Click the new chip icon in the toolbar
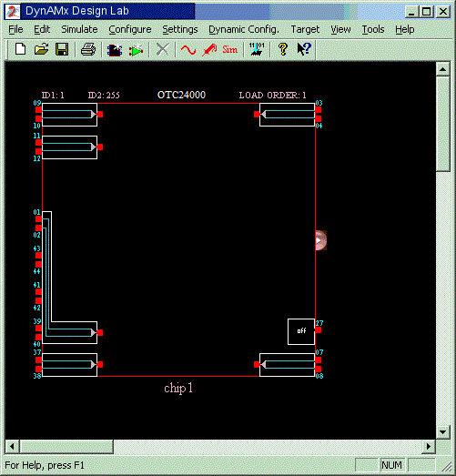The height and width of the screenshot is (476, 456). (115, 49)
